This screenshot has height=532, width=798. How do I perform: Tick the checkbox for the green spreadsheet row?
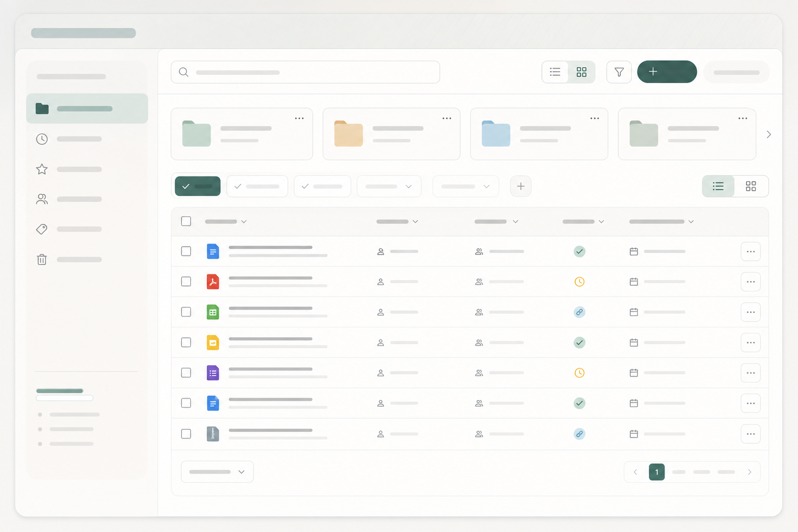(x=186, y=312)
